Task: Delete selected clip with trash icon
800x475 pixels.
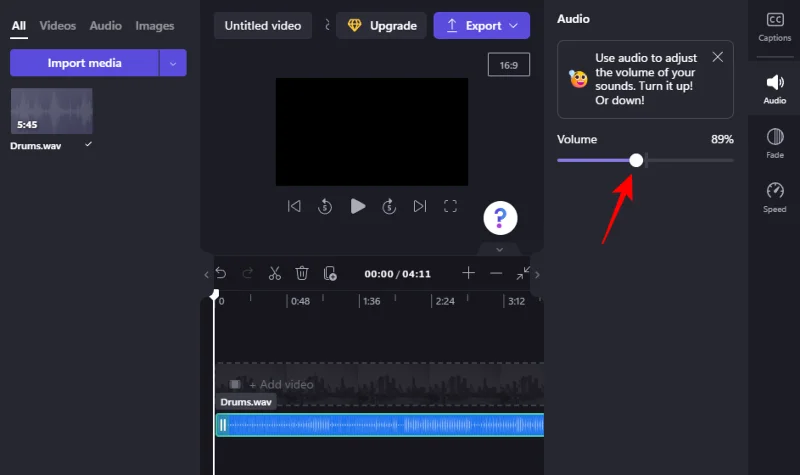Action: (302, 273)
